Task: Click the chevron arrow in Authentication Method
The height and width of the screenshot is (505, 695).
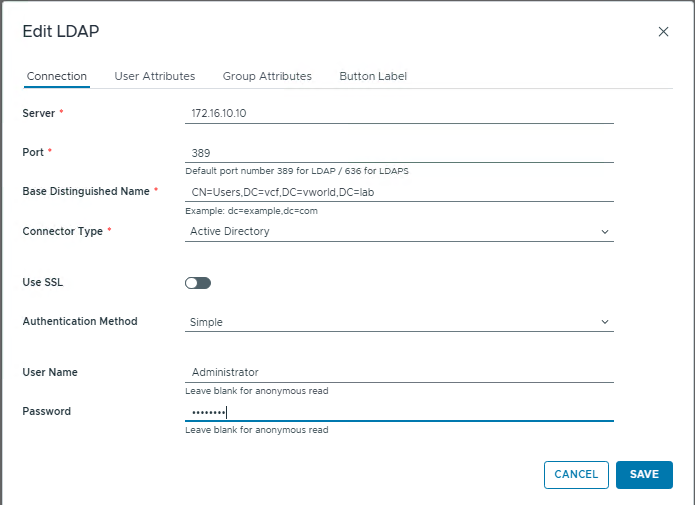Action: [604, 322]
